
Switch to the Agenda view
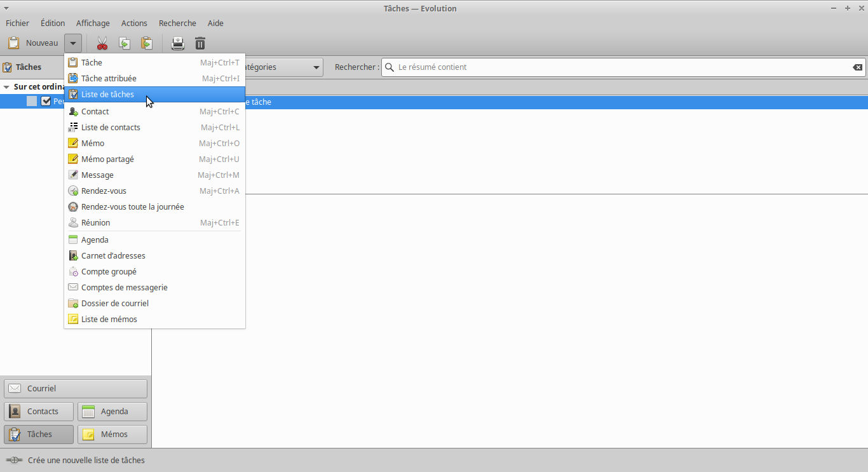pos(112,412)
